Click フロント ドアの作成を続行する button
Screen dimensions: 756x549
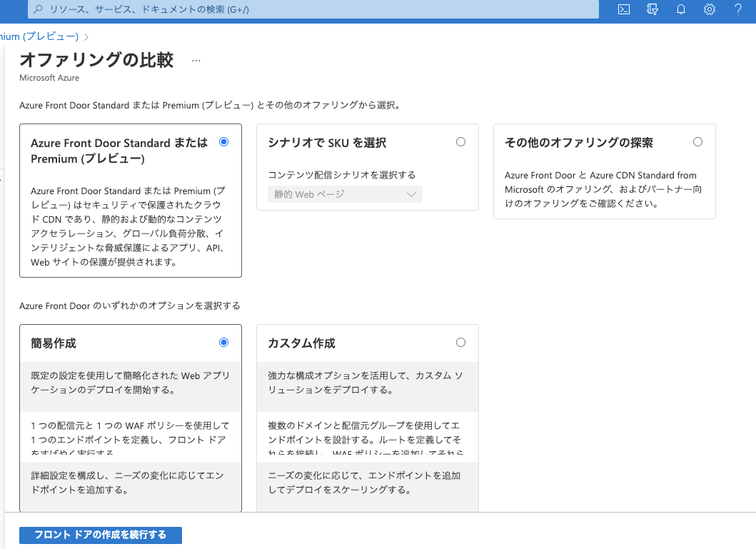point(101,535)
